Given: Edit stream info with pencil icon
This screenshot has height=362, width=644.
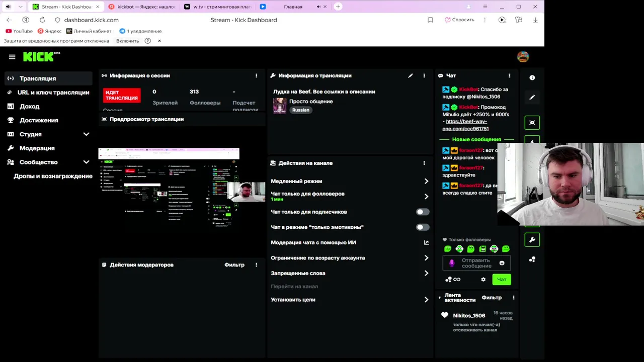Looking at the screenshot, I should pos(411,76).
